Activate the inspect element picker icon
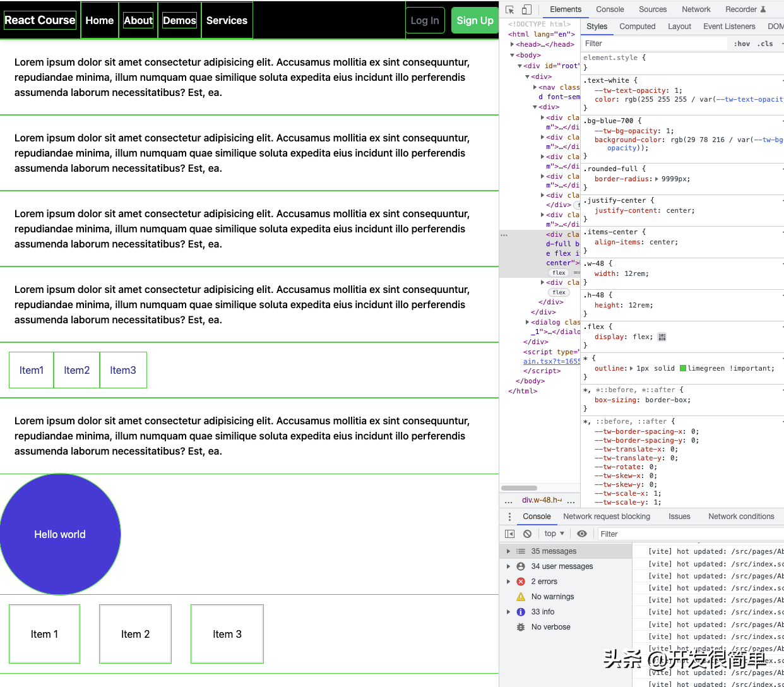This screenshot has height=687, width=784. click(x=510, y=9)
